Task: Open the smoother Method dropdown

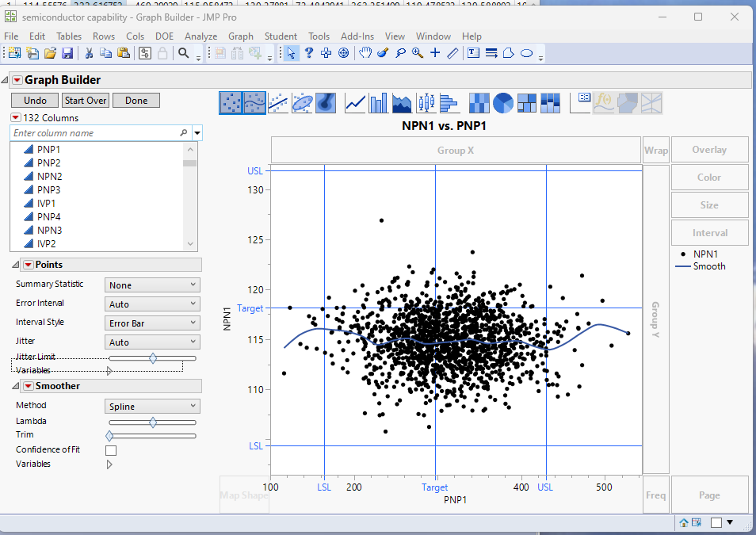Action: (x=152, y=407)
